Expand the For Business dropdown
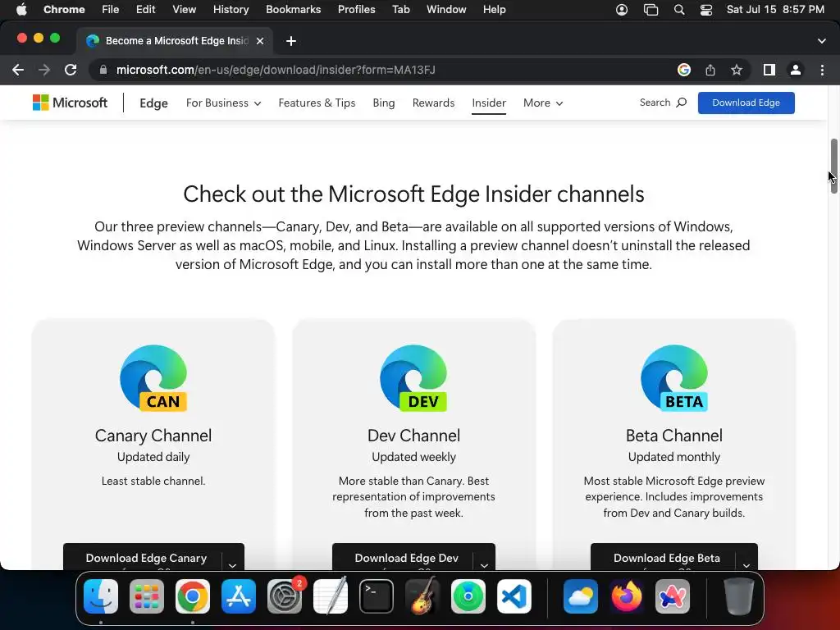Image resolution: width=840 pixels, height=630 pixels. click(223, 103)
